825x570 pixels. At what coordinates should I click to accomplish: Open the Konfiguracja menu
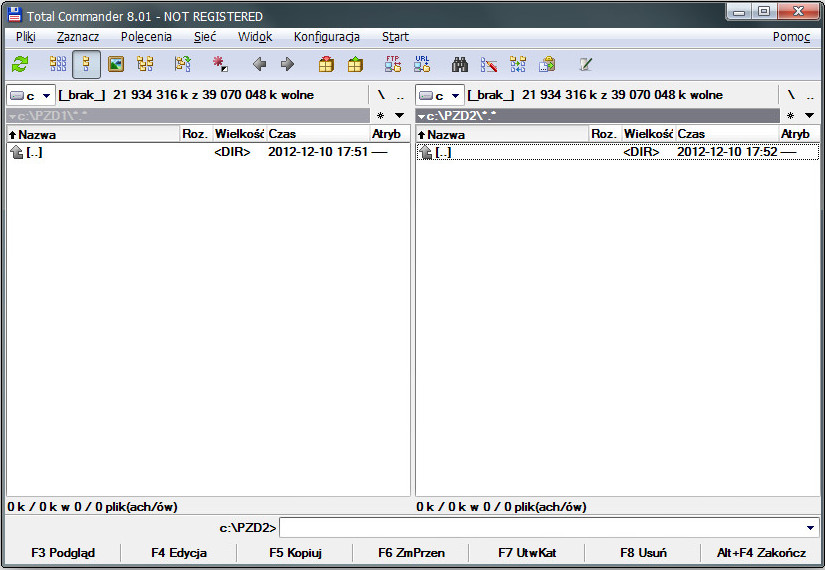coord(326,37)
